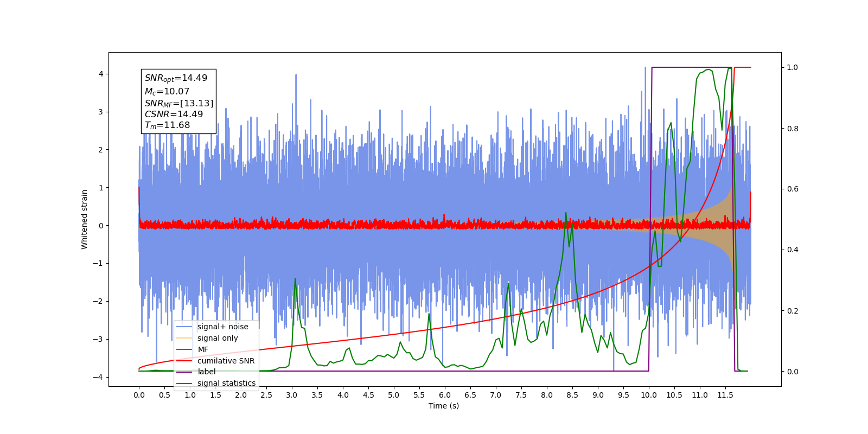Click the 'Whitened strain' y-axis label
Screen dimensions: 868x434
(84, 219)
